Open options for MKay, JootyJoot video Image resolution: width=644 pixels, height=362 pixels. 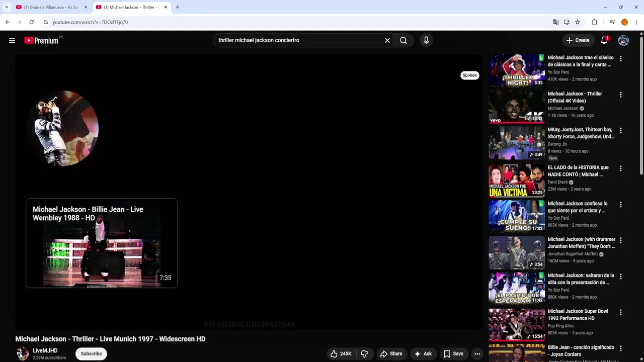click(621, 131)
